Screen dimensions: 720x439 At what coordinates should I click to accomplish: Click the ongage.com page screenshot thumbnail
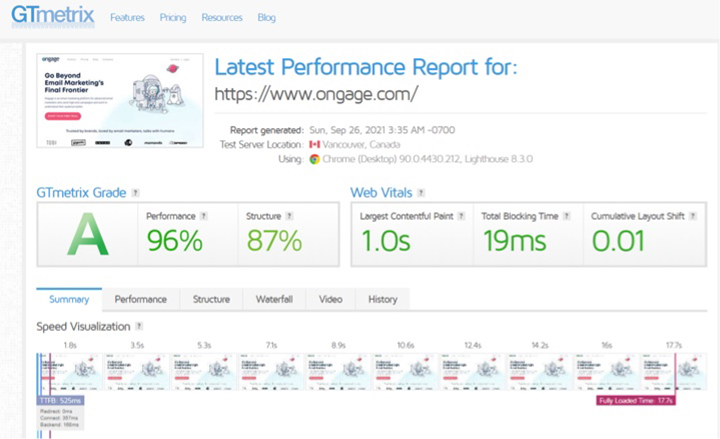[120, 102]
